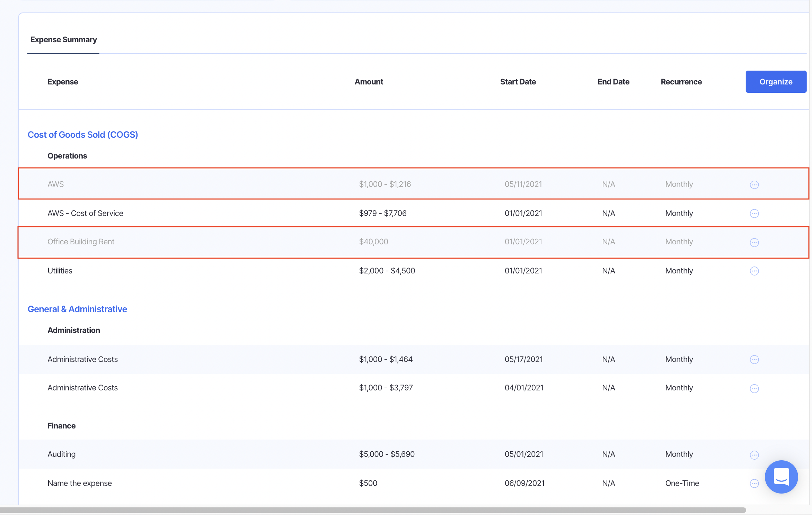Open options menu for Auditing expense
Image resolution: width=812 pixels, height=515 pixels.
[754, 455]
